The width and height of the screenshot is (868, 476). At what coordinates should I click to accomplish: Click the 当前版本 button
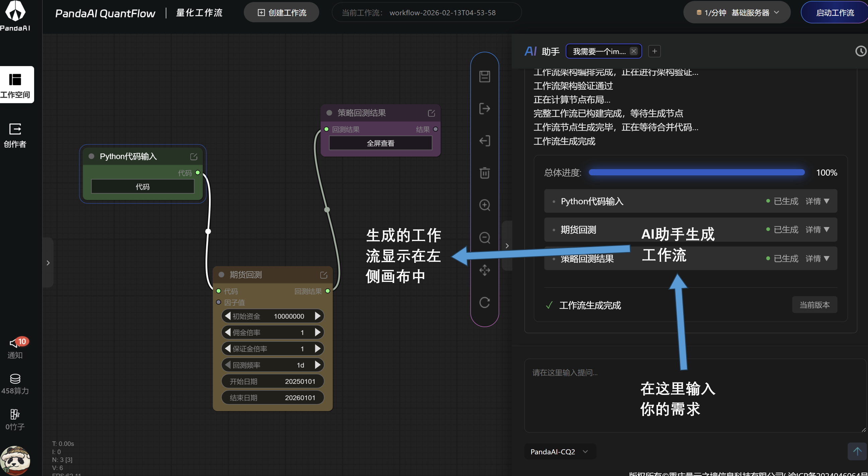pos(814,305)
